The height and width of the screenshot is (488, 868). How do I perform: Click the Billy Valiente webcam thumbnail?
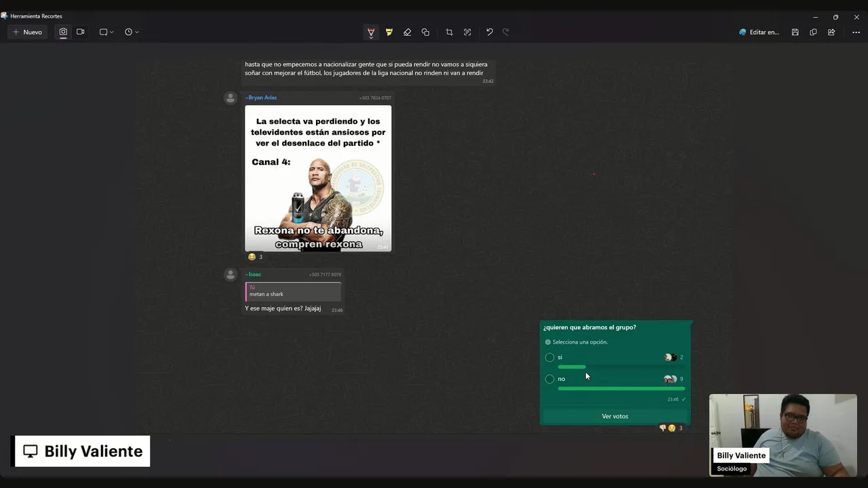(783, 435)
